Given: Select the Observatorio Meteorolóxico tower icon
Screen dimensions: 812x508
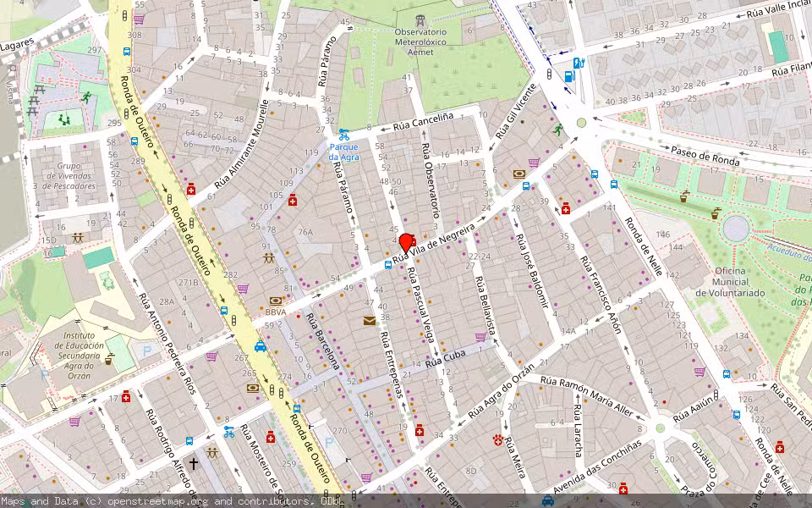Looking at the screenshot, I should [x=420, y=21].
